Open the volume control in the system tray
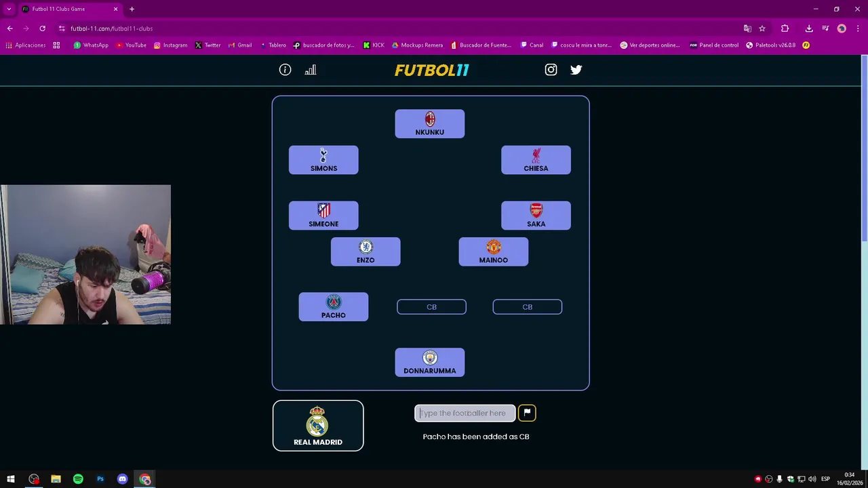The height and width of the screenshot is (488, 868). coord(812,479)
